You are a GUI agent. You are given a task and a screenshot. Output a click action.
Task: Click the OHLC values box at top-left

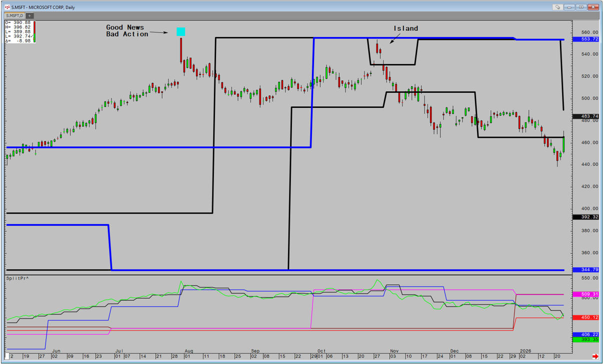(x=19, y=31)
